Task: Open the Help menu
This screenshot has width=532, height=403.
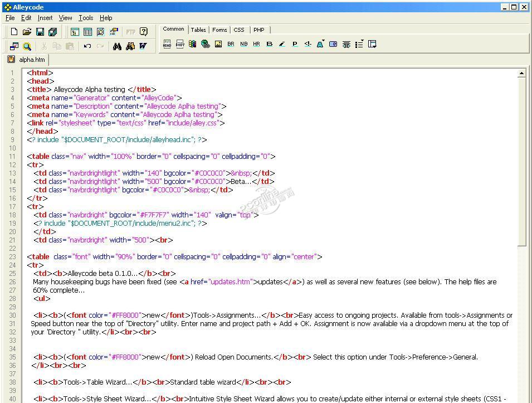Action: pyautogui.click(x=106, y=18)
